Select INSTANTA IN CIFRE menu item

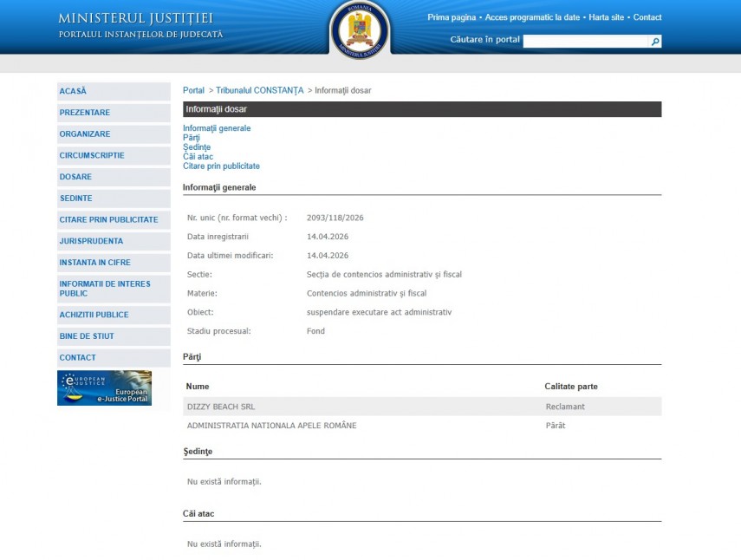pyautogui.click(x=94, y=263)
